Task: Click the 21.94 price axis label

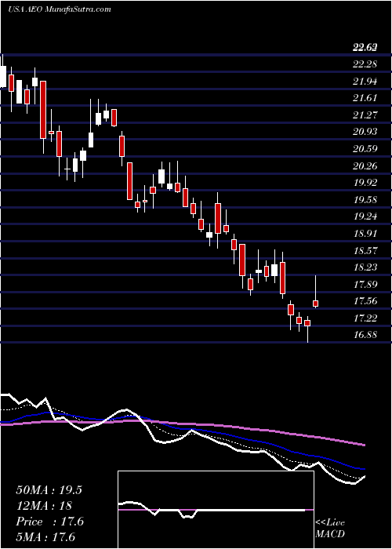Action: coord(365,82)
